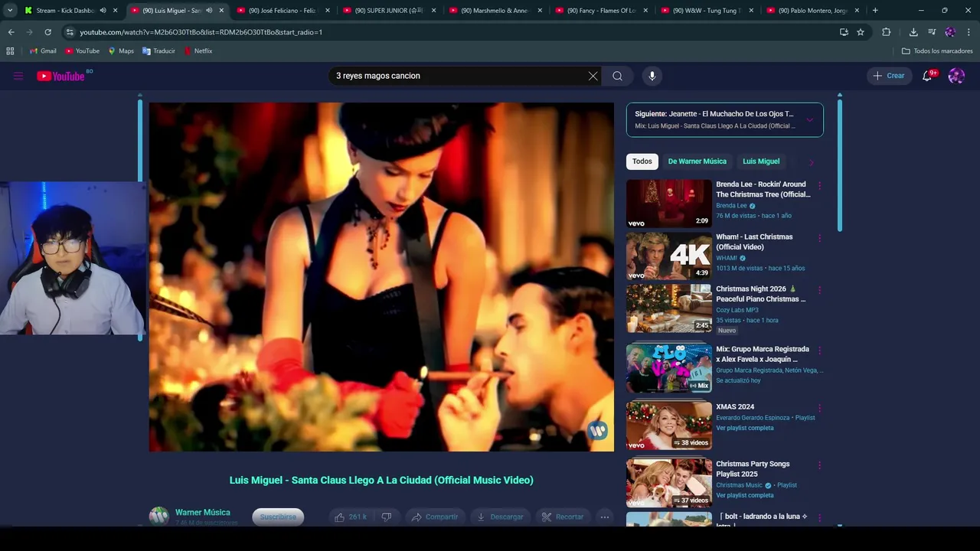Viewport: 980px width, 551px height.
Task: Subscribe with Suscribirse button
Action: (278, 517)
